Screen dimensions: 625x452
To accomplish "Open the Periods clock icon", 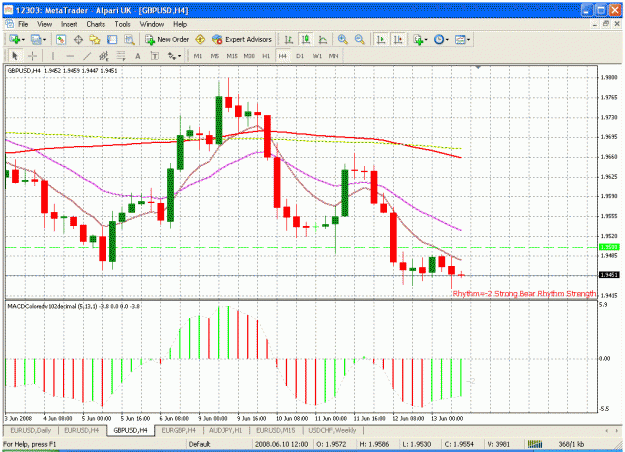I will click(x=439, y=39).
